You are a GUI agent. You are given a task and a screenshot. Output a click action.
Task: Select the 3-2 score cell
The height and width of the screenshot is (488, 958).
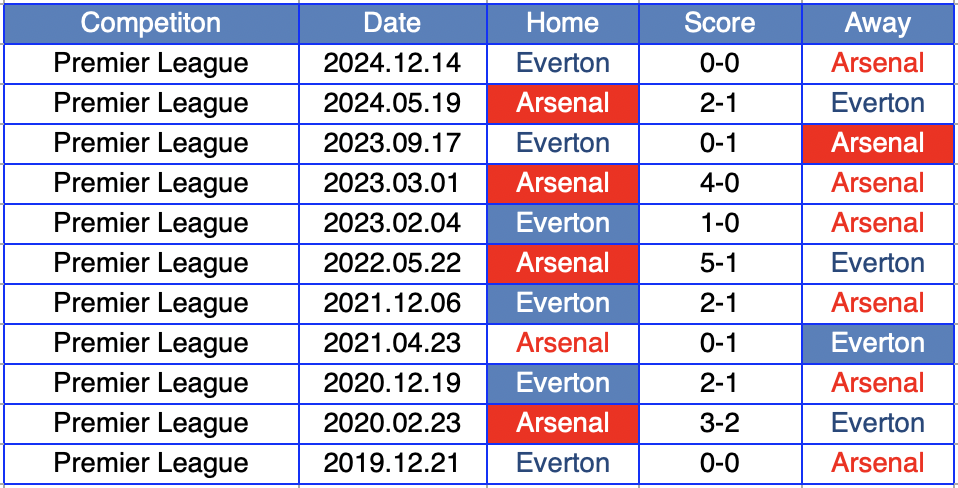coord(719,423)
